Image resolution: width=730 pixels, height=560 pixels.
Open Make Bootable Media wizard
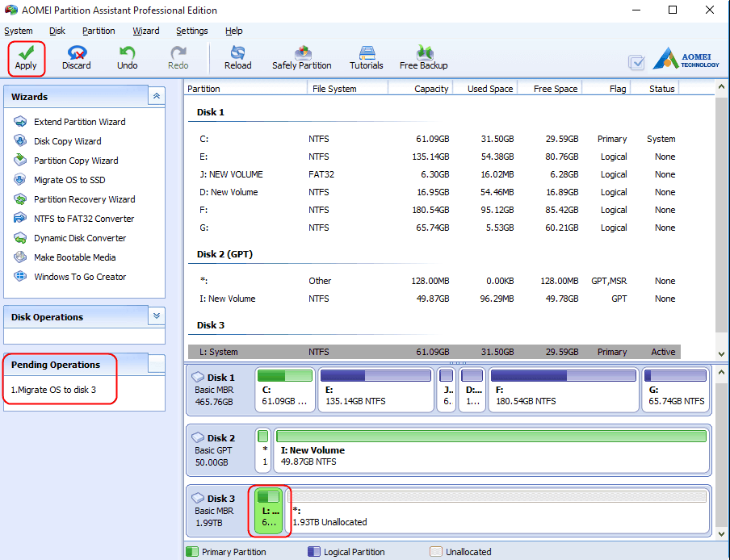[74, 257]
